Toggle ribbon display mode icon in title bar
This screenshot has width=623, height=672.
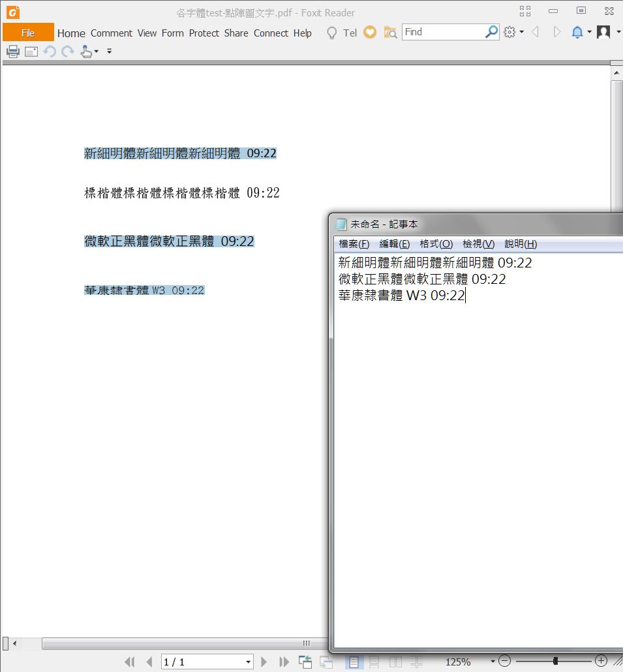point(525,11)
